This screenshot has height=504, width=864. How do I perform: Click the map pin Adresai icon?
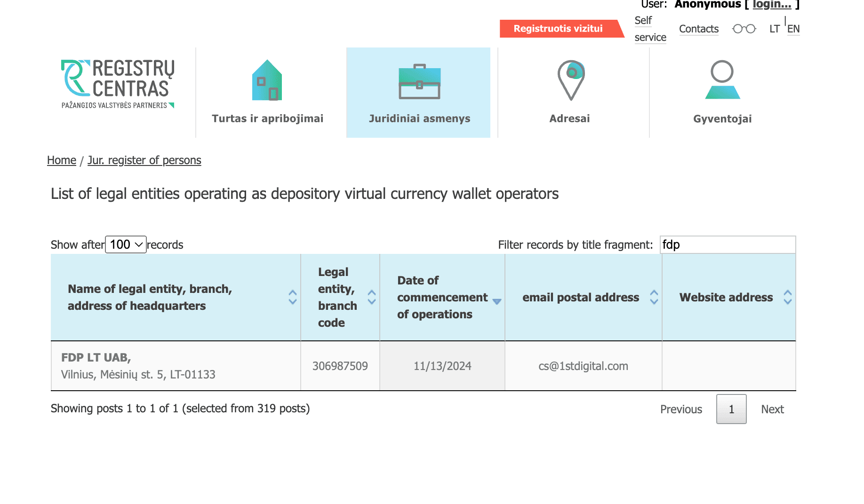click(571, 80)
